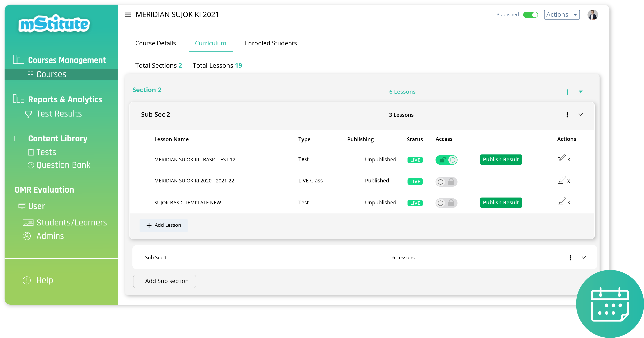Click the Admins person icon

pos(27,236)
